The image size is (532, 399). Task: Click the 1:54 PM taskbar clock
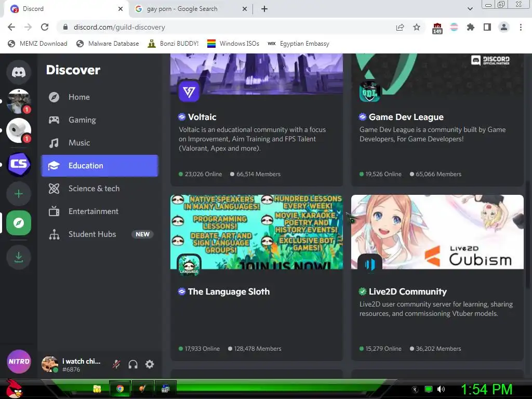(486, 389)
